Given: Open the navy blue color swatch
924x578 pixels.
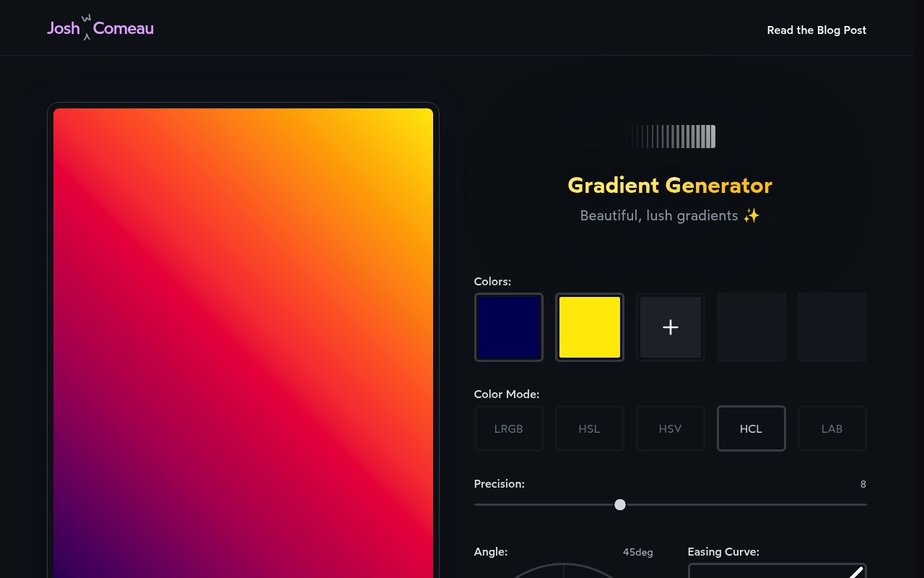Looking at the screenshot, I should pos(509,327).
